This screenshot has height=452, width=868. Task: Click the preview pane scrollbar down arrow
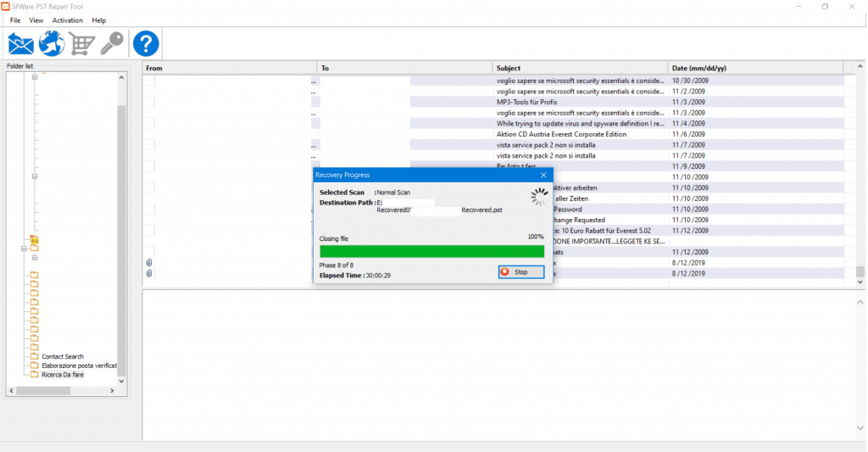tap(860, 427)
